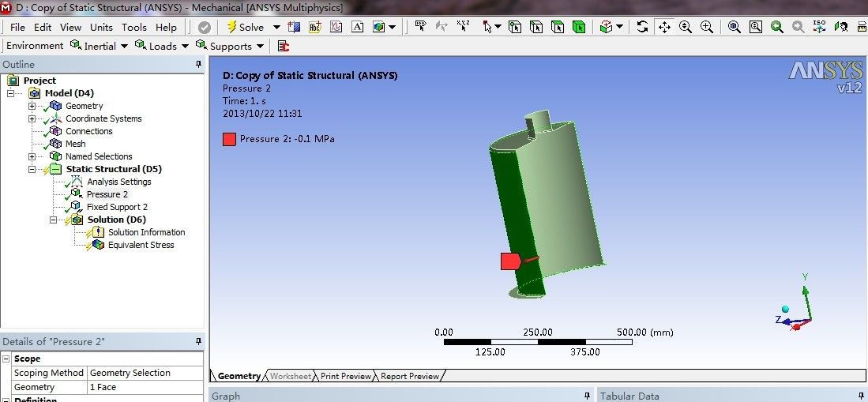
Task: Click the red Worksheet icon after Supports
Action: click(x=284, y=46)
